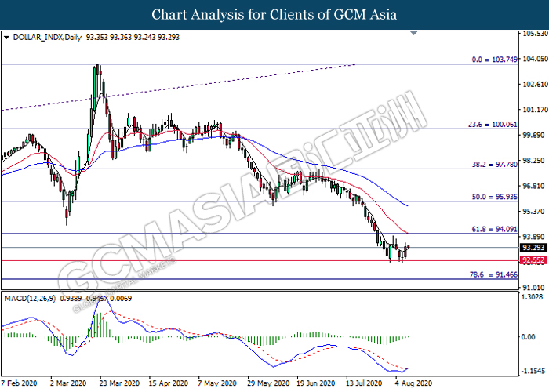
Task: Click the 1.3028 value on MACD axis
Action: (x=533, y=297)
